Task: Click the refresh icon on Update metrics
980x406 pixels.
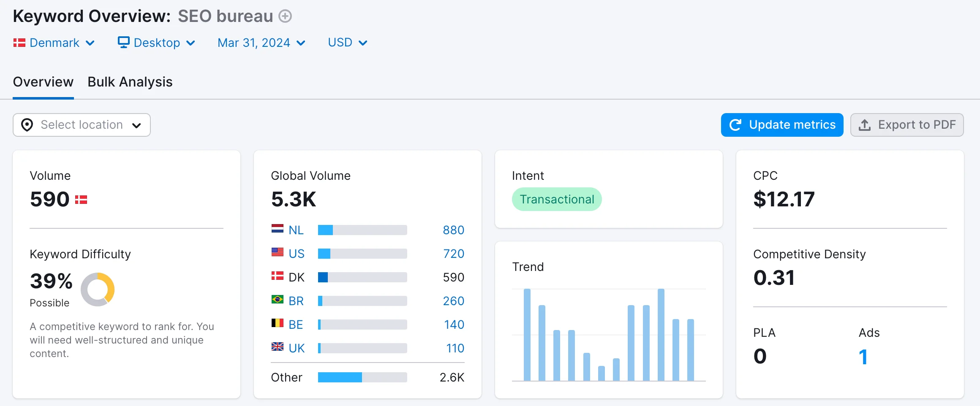Action: [735, 125]
